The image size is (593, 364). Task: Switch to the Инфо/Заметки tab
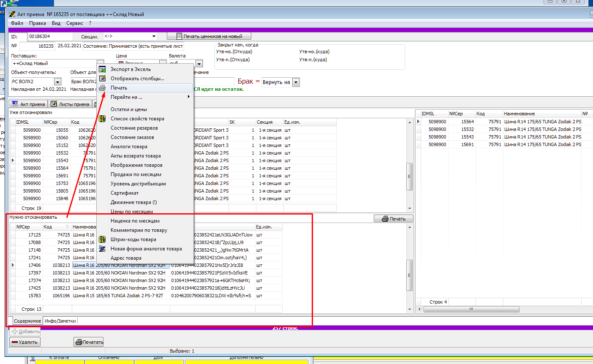tap(60, 321)
